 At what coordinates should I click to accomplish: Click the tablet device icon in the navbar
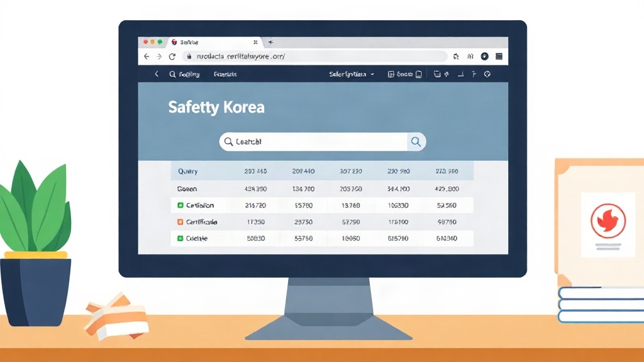[418, 74]
